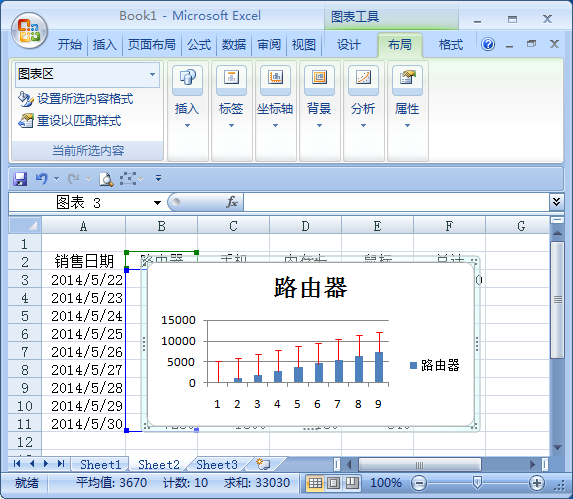Click the fx insert function icon
This screenshot has width=573, height=499.
[x=232, y=202]
